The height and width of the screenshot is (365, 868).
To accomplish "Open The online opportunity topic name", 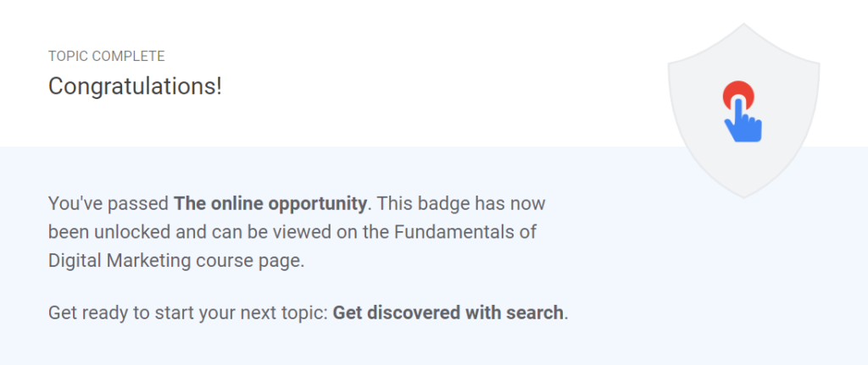I will pos(270,203).
